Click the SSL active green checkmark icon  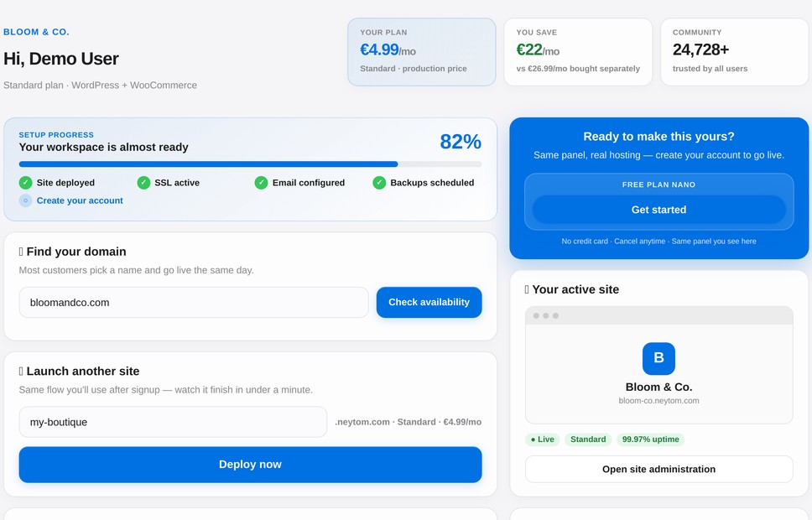(x=143, y=182)
